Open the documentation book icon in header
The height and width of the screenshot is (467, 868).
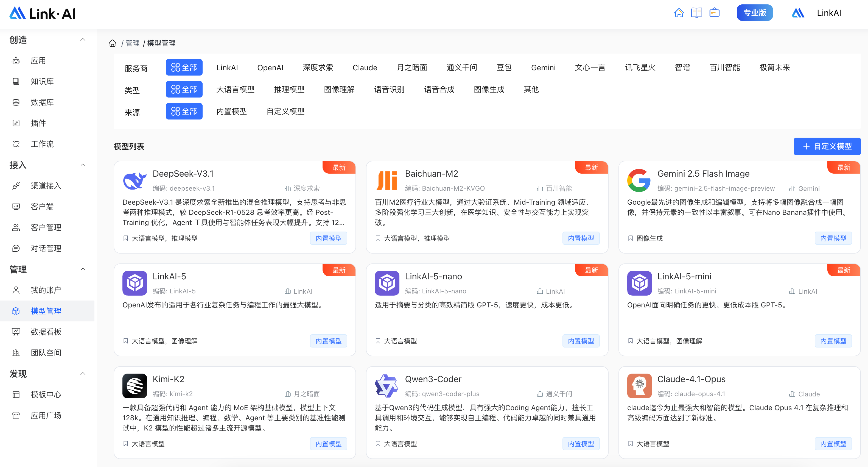[x=696, y=13]
